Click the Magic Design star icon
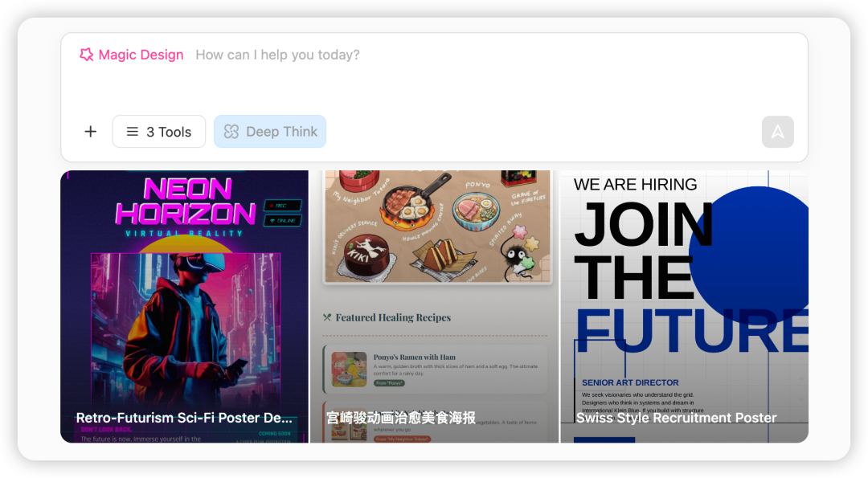Screen dimensions: 868x478 86,54
